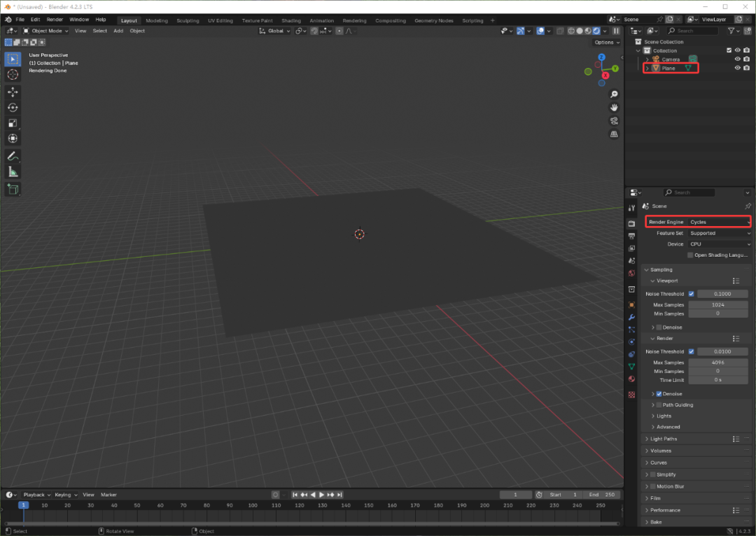Select the Annotate tool

(13, 156)
